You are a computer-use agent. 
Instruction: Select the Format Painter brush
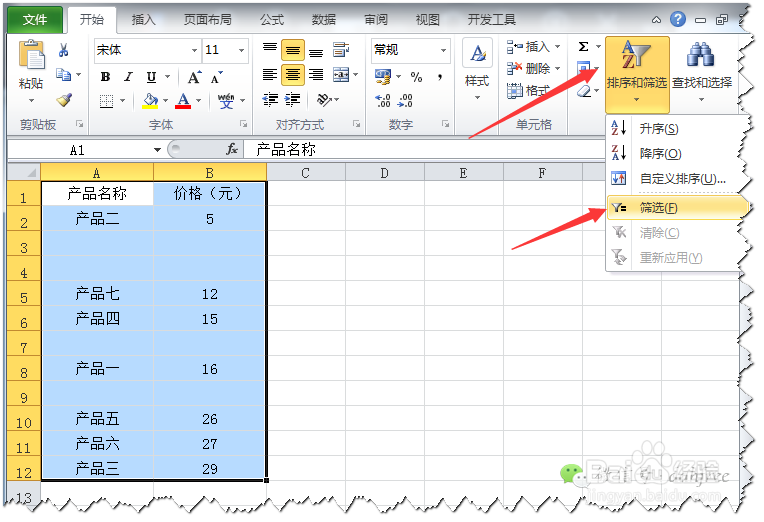[x=64, y=100]
